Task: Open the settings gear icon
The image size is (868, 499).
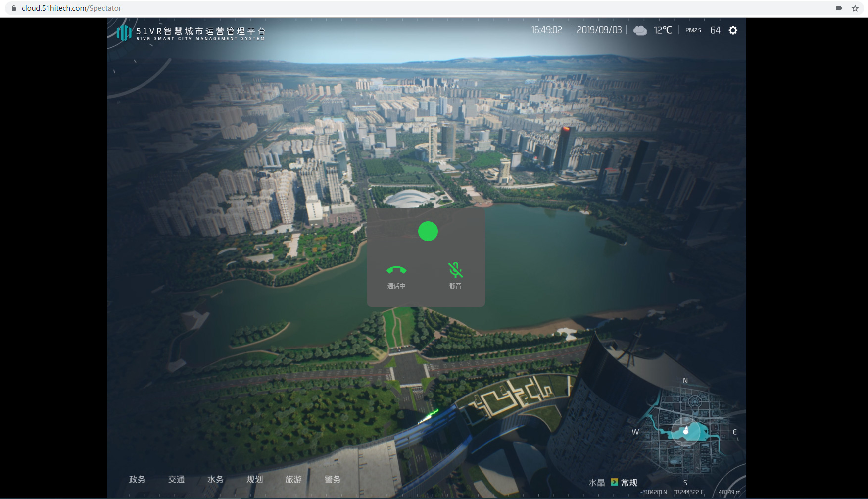Action: coord(733,30)
